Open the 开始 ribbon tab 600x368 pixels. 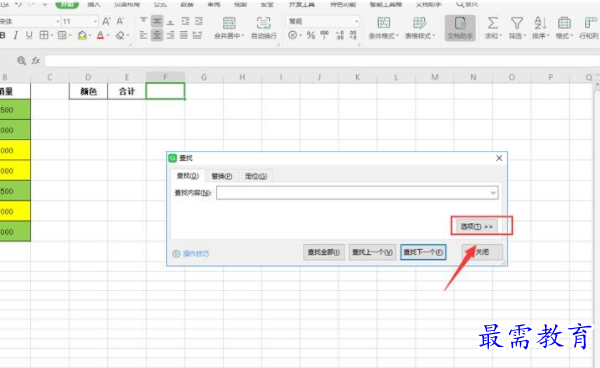point(67,4)
